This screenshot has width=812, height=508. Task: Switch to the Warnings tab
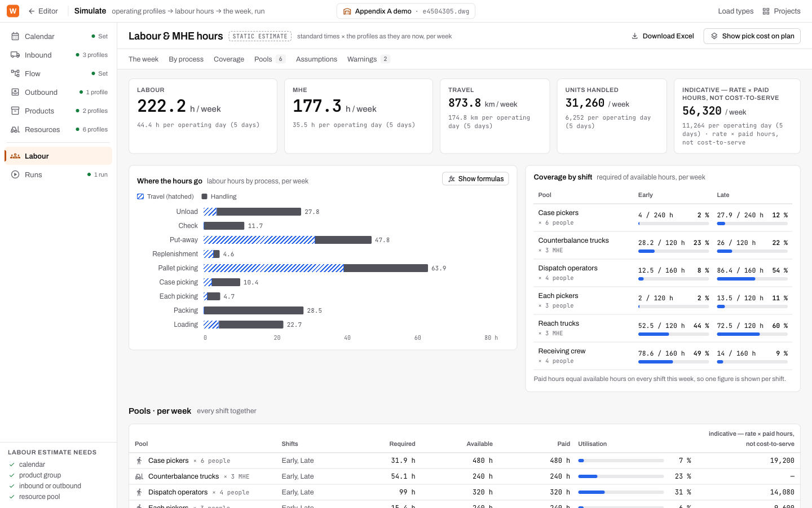(368, 59)
